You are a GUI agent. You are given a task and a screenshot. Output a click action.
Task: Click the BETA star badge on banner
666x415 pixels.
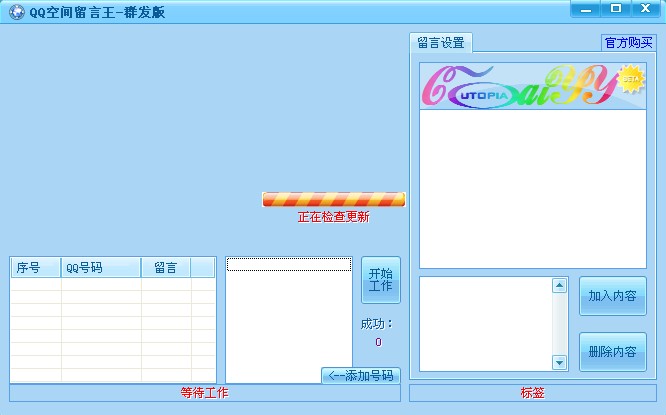click(631, 79)
